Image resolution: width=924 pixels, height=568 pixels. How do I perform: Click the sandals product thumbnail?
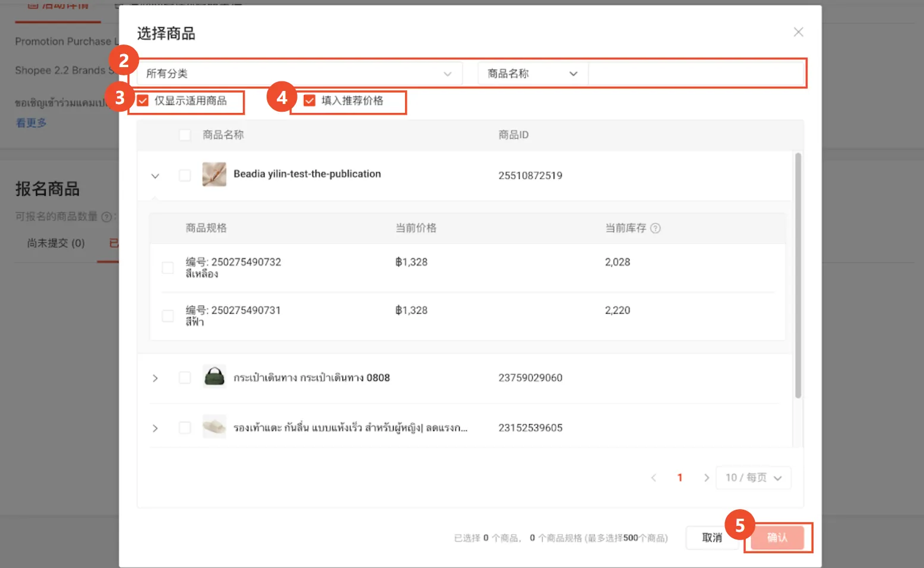[x=214, y=427]
